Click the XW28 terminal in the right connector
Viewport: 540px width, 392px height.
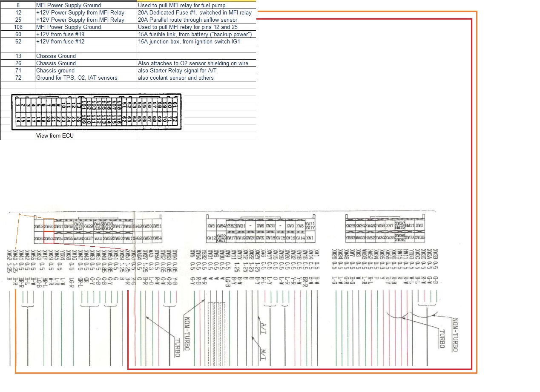pyautogui.click(x=350, y=225)
